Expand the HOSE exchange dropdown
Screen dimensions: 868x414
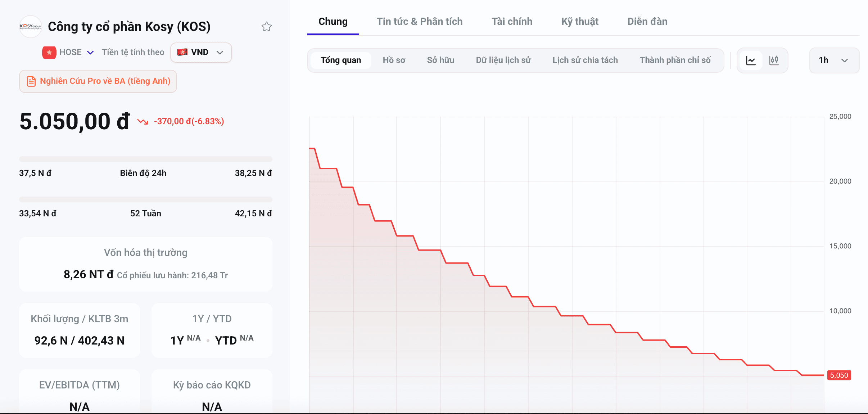pyautogui.click(x=91, y=53)
